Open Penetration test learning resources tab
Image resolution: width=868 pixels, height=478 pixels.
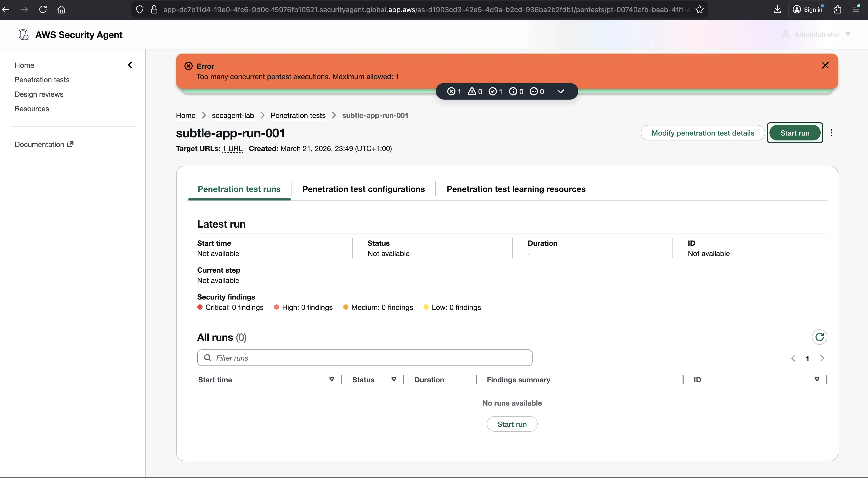click(x=516, y=189)
